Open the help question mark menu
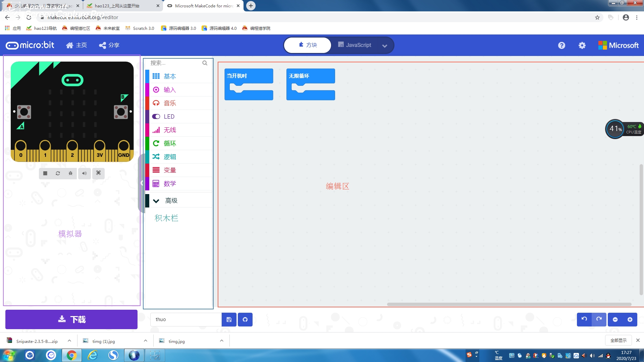 [561, 46]
